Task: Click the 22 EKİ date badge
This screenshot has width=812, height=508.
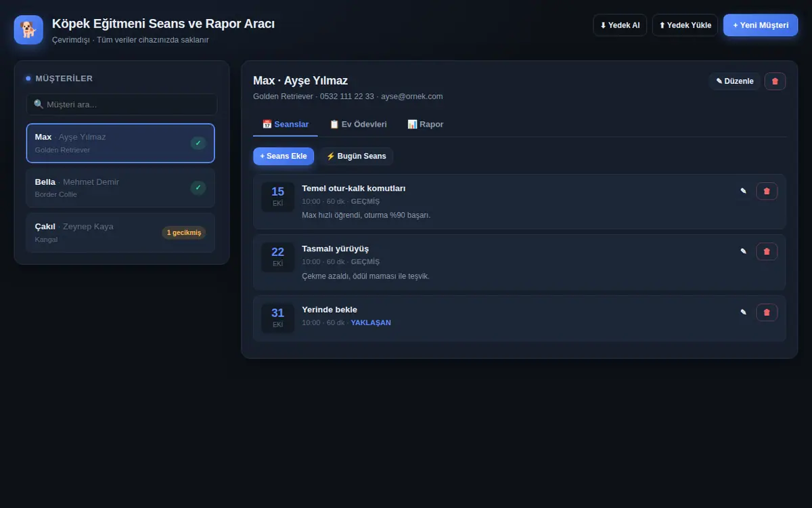Action: tap(277, 257)
